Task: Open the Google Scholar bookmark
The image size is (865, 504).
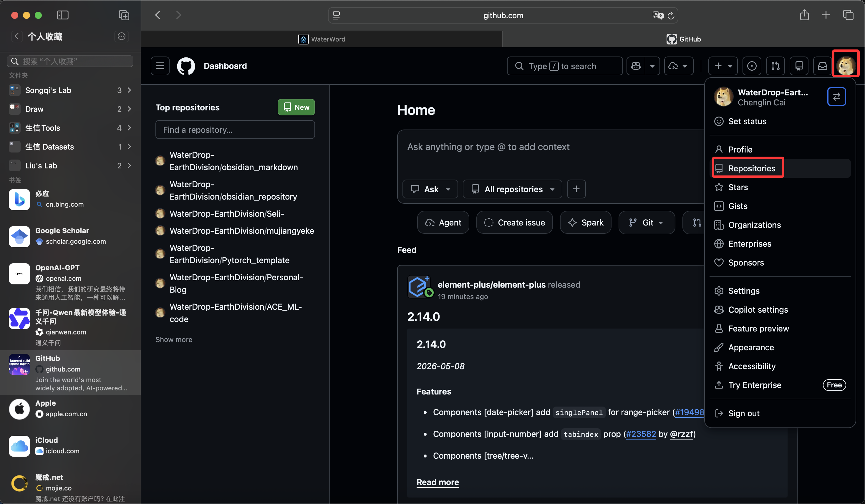Action: [x=70, y=236]
